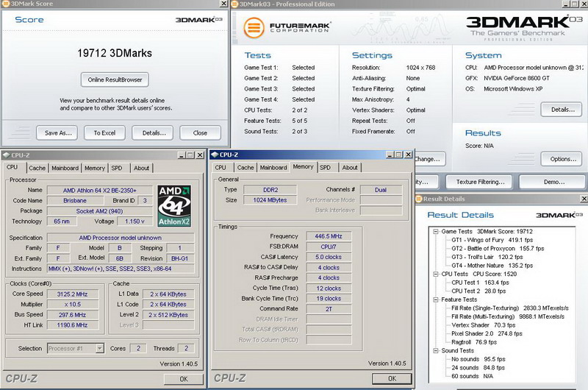
Task: Click the CPU-Z title bar icon on the left window
Action: (6, 155)
